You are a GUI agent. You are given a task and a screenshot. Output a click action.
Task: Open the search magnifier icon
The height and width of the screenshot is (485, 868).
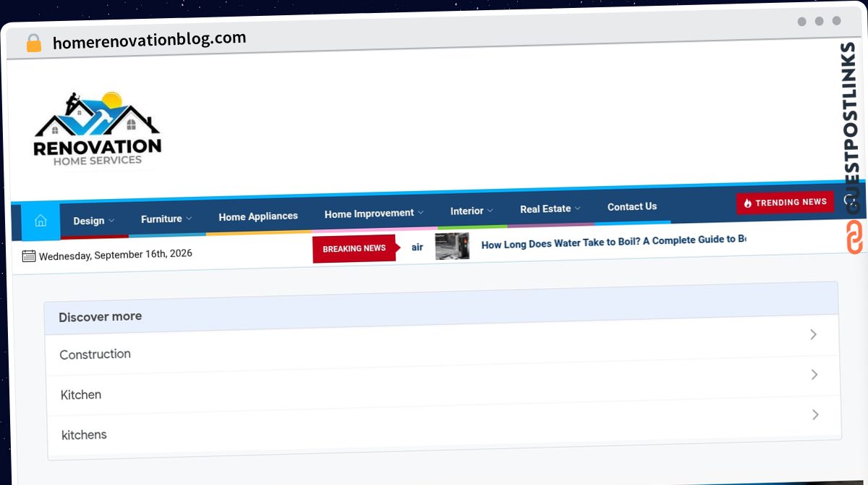(850, 201)
